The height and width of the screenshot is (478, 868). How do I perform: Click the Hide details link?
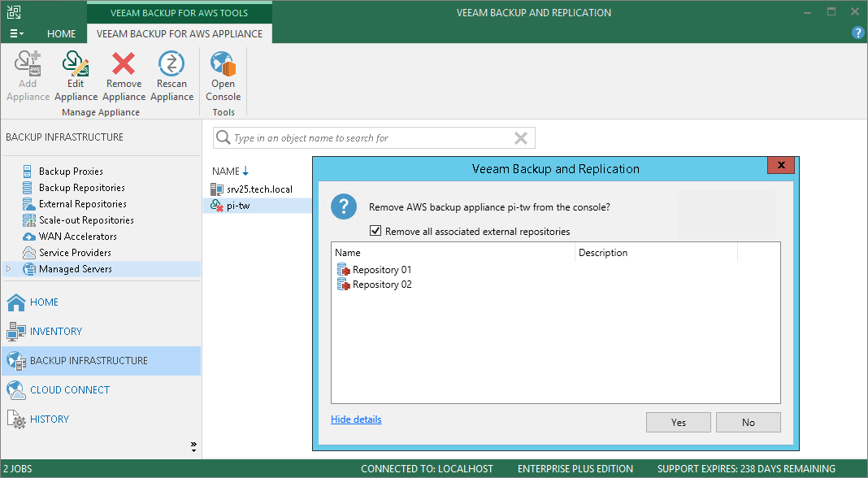pyautogui.click(x=356, y=419)
